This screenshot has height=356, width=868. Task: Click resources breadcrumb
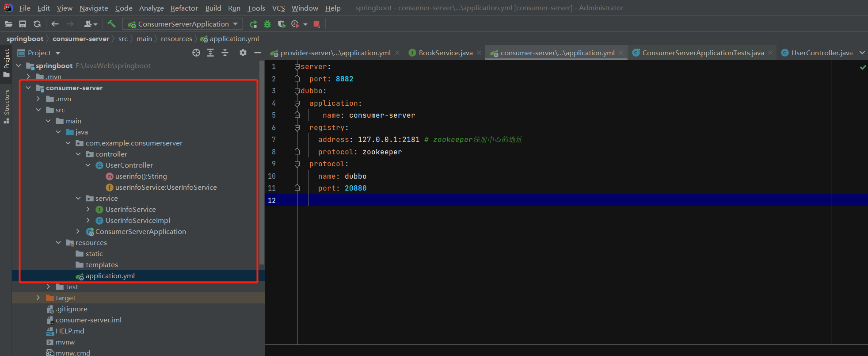(176, 39)
